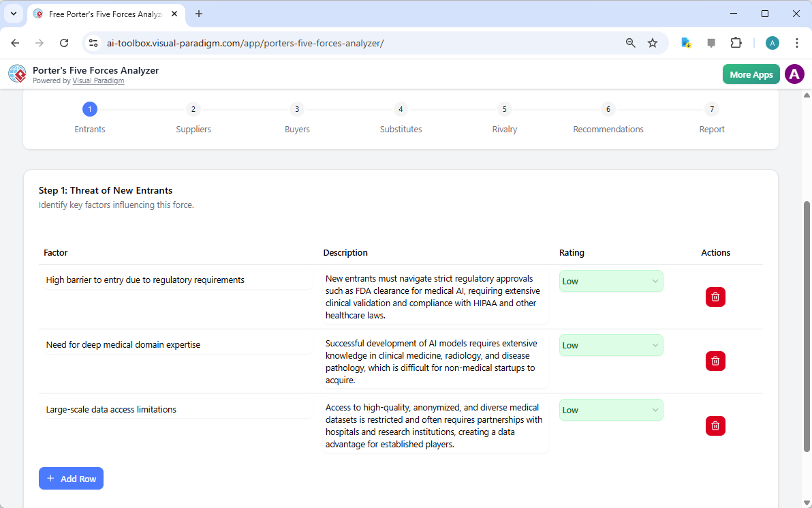Open the rating dropdown for regulatory requirements
The image size is (812, 508).
[610, 281]
